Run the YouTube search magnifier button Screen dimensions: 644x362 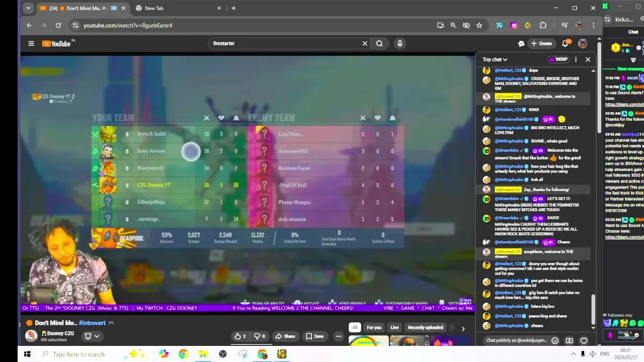coord(379,43)
